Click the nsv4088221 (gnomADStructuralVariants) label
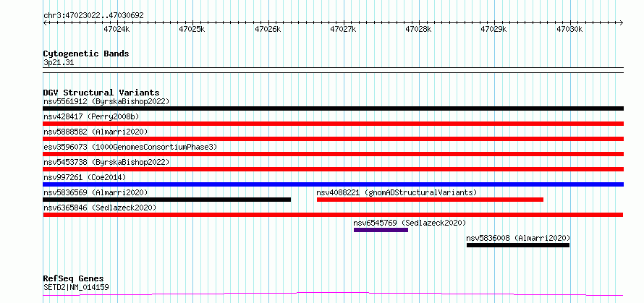 tap(397, 192)
